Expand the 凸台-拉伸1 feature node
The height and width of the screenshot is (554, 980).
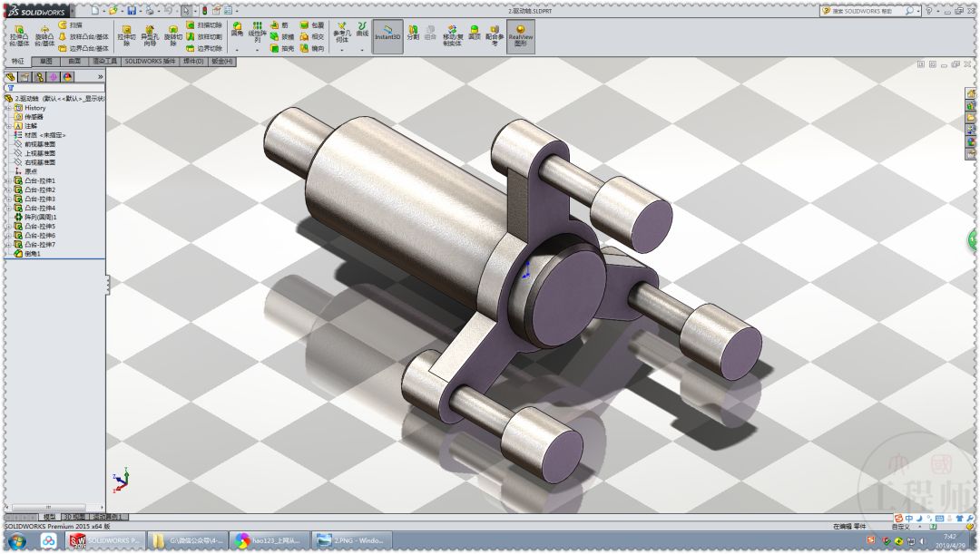pyautogui.click(x=7, y=181)
